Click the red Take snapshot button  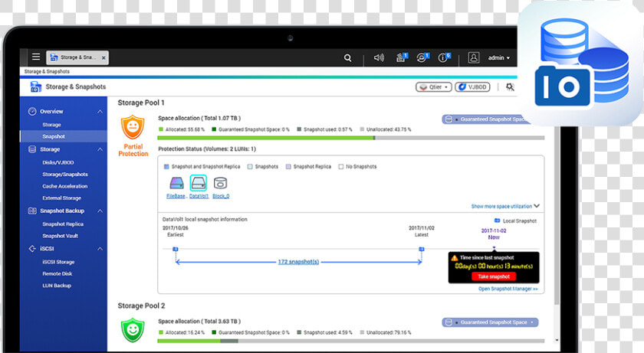click(494, 276)
